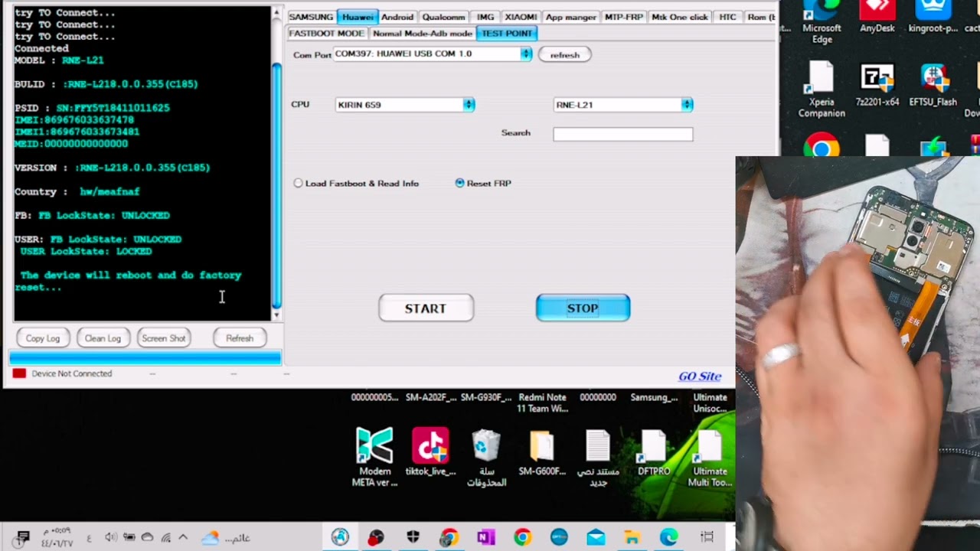Screen dimensions: 980x551
Task: Switch to the Huawei tab
Action: [358, 17]
